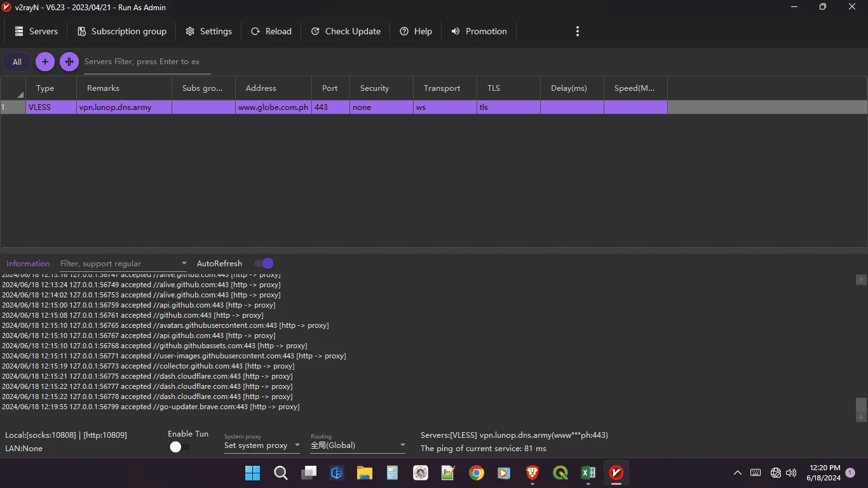Open the System proxy dropdown
This screenshot has width=868, height=488.
[262, 443]
